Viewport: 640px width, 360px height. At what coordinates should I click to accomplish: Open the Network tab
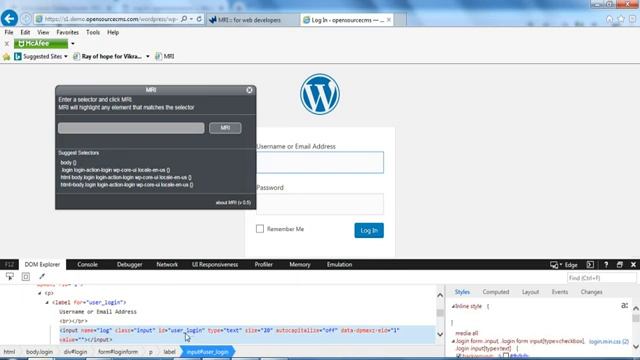[167, 264]
